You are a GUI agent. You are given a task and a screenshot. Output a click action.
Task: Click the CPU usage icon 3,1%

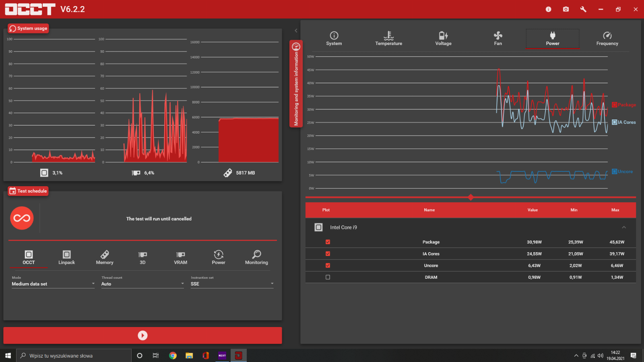coord(44,173)
